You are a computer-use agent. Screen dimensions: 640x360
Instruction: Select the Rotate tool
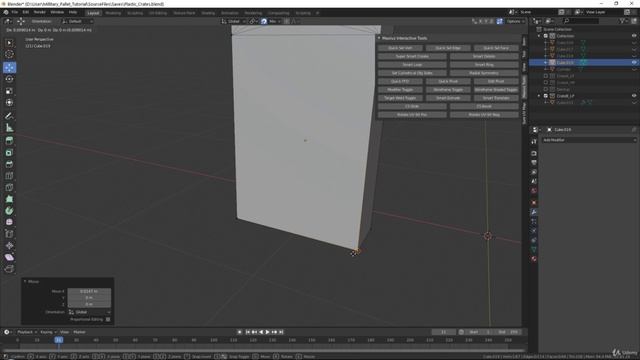click(x=9, y=79)
